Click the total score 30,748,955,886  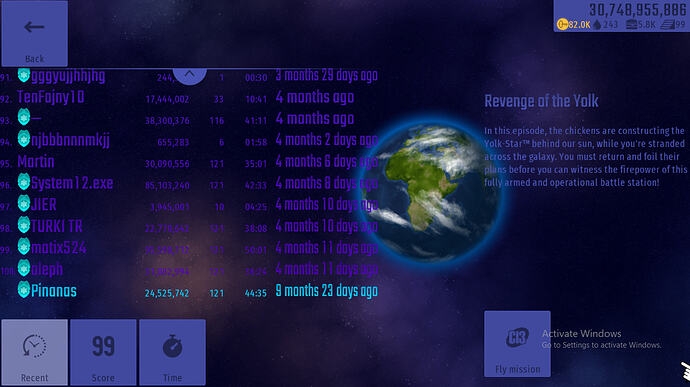point(638,10)
